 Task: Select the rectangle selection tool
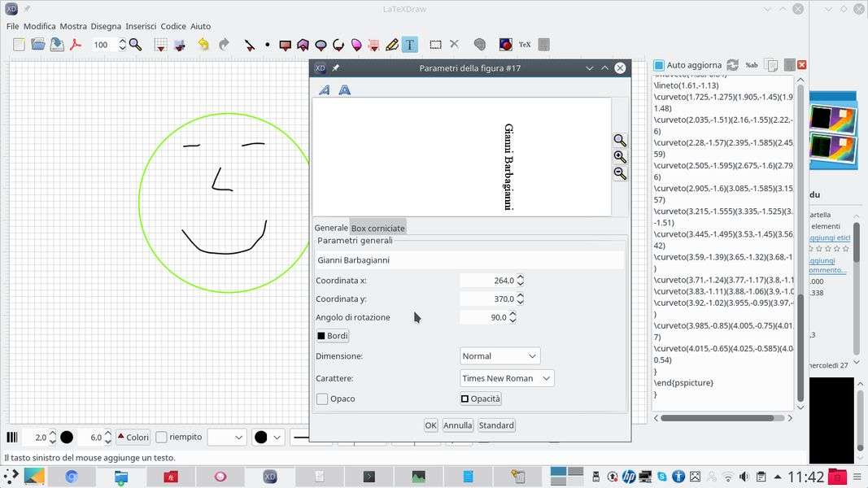(x=436, y=45)
